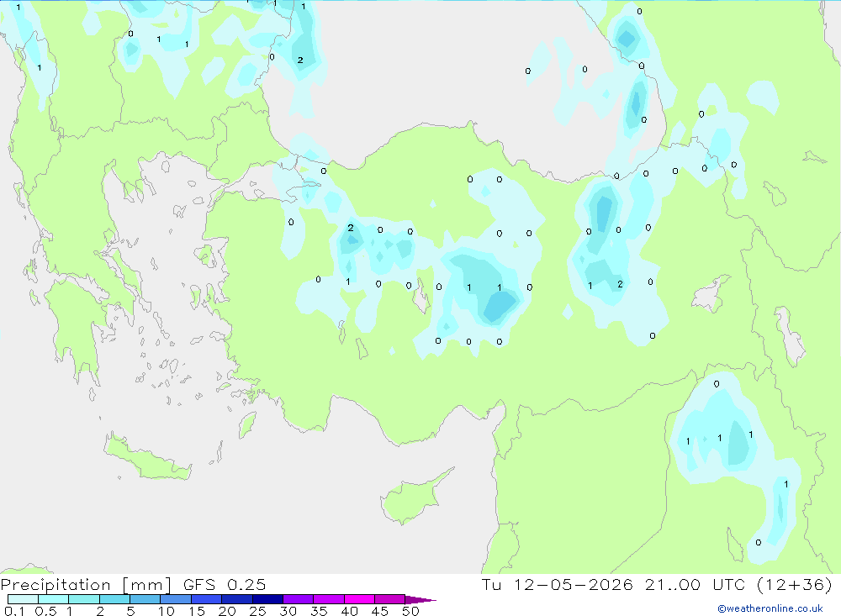Image resolution: width=841 pixels, height=616 pixels.
Task: Click the legend label '10'
Action: click(167, 611)
